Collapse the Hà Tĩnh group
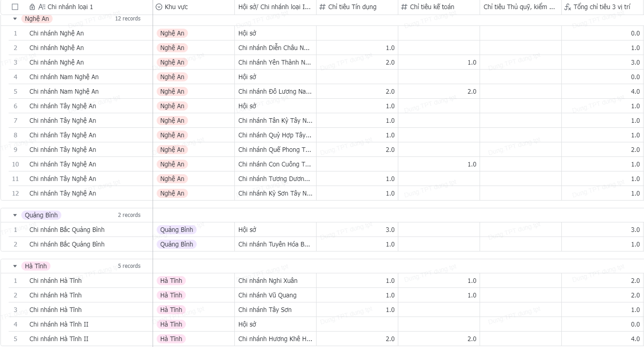The height and width of the screenshot is (347, 644). [15, 266]
